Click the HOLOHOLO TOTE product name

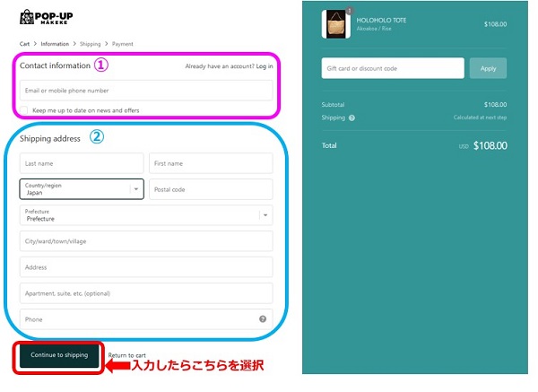click(x=381, y=21)
